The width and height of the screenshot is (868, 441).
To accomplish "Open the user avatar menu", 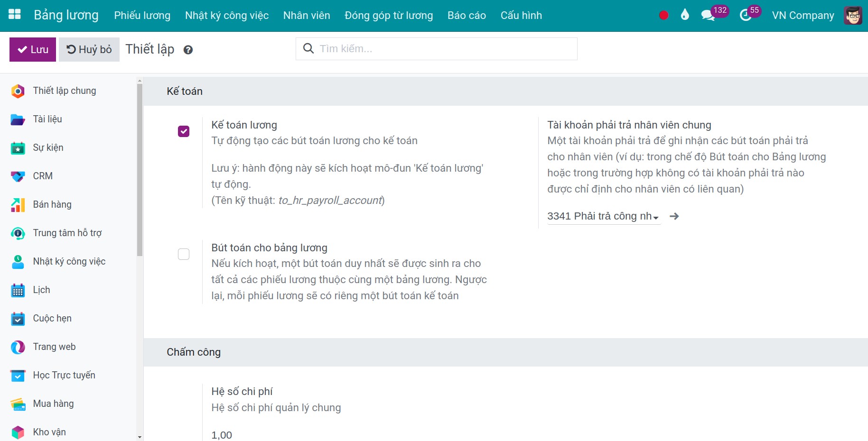I will tap(853, 15).
